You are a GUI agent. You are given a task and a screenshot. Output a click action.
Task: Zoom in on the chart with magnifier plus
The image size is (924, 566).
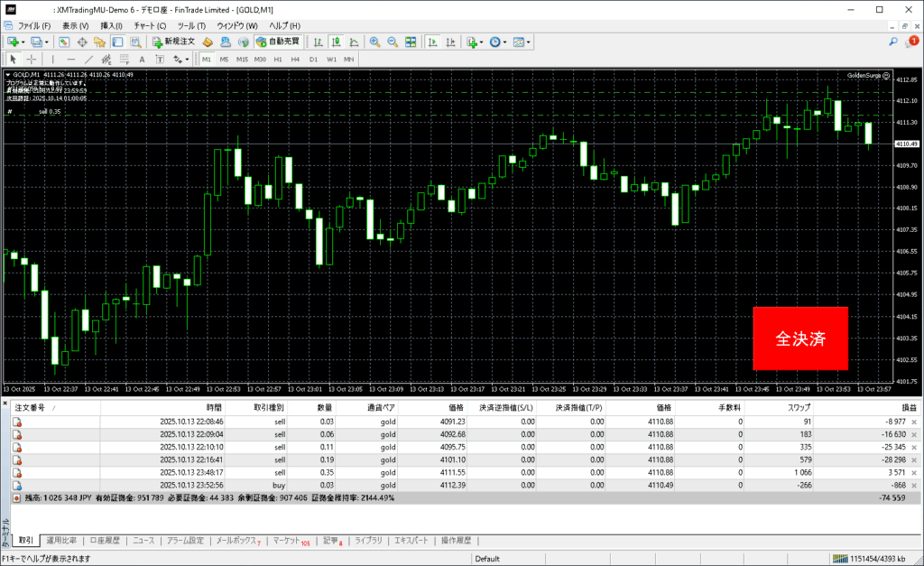[374, 42]
